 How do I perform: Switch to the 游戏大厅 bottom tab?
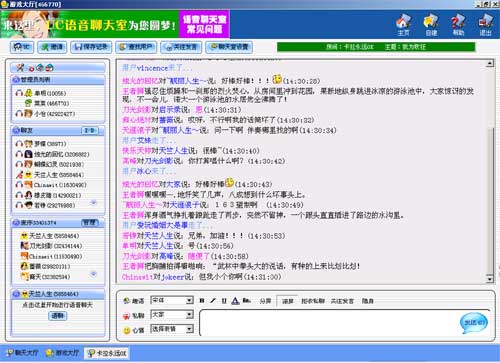click(63, 353)
